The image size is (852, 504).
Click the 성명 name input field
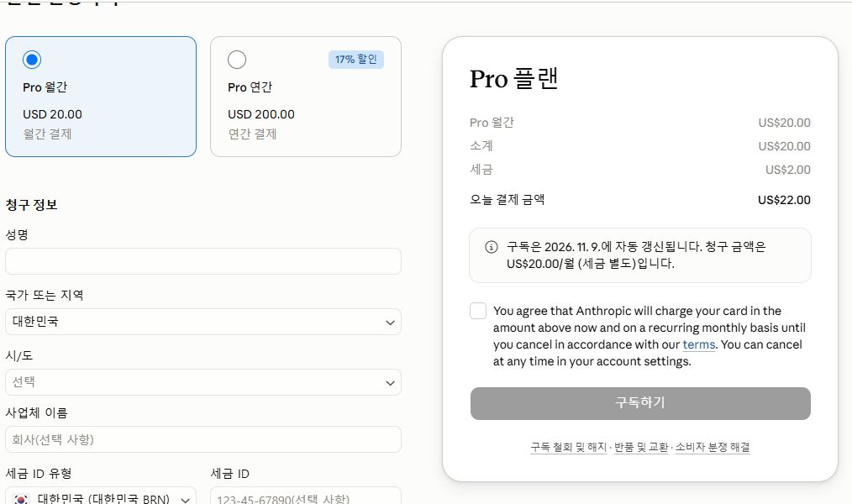pyautogui.click(x=203, y=261)
